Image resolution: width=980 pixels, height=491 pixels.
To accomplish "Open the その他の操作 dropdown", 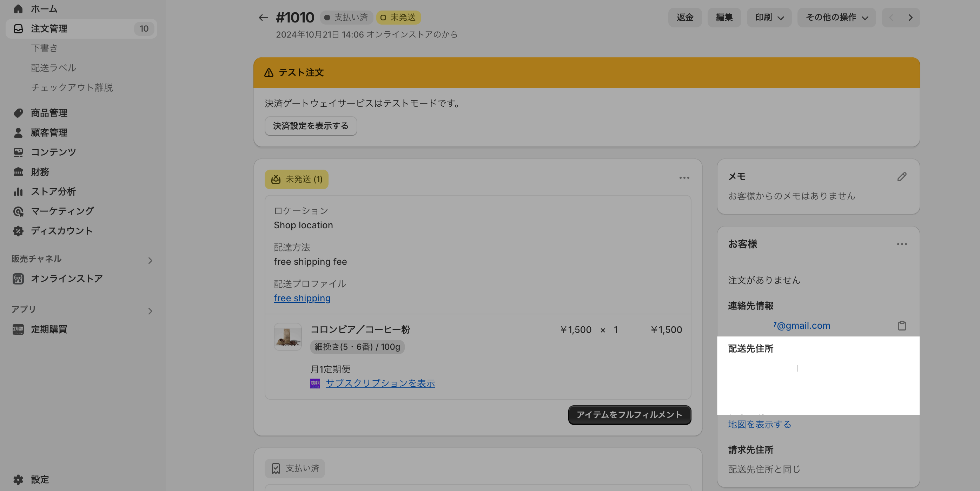I will [836, 18].
